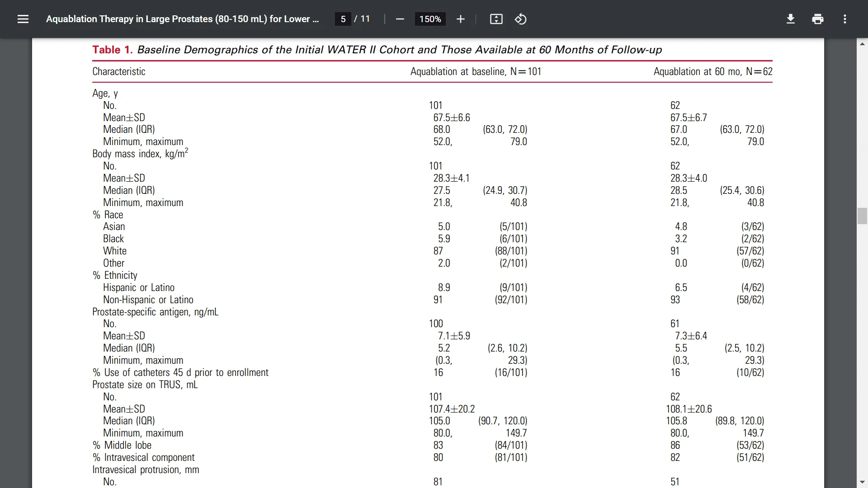Screen dimensions: 868x488
Task: Click the '% Middle lobe' row label
Action: pyautogui.click(x=122, y=446)
